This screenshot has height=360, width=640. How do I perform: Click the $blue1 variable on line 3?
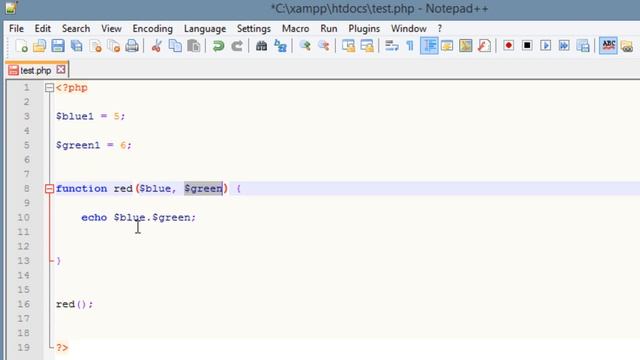point(75,116)
